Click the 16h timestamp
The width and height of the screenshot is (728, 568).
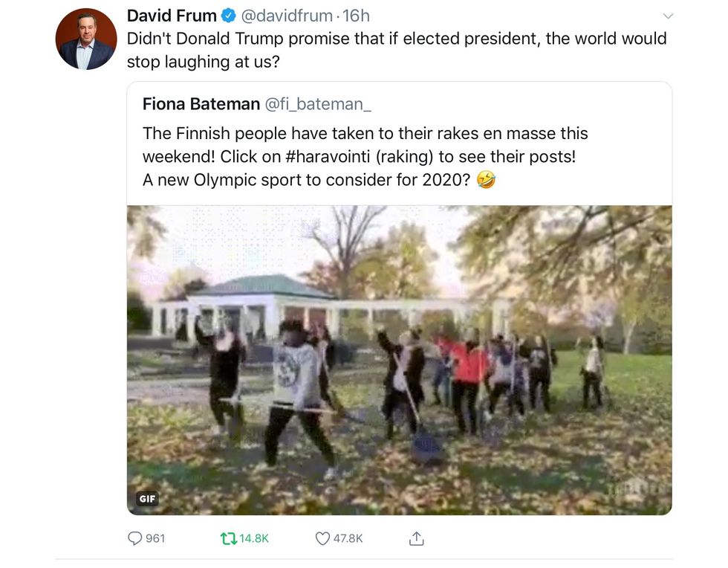point(356,16)
